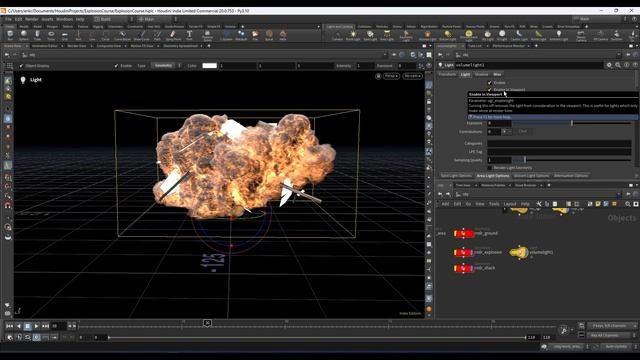This screenshot has height=360, width=640.
Task: Open the Contributions count dropdown arrow
Action: point(505,131)
